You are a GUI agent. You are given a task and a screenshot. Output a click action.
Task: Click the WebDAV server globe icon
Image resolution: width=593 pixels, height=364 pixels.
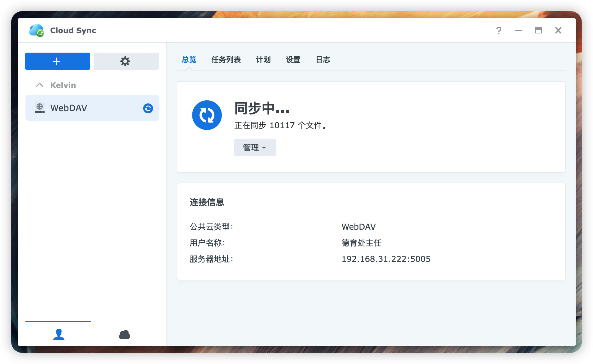coord(40,108)
